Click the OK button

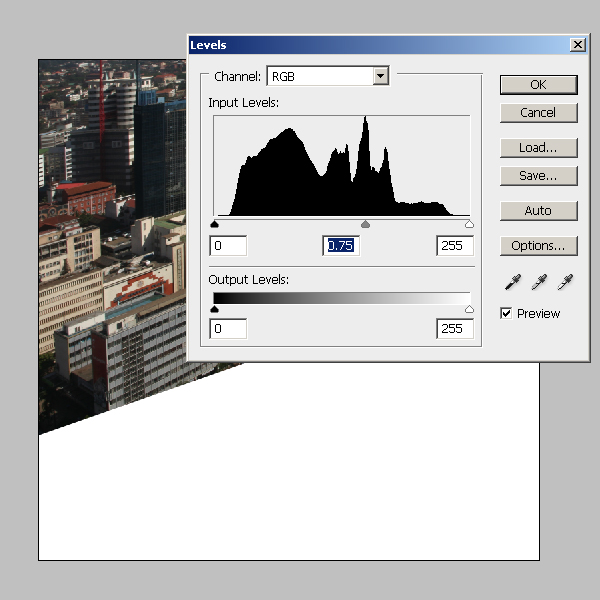pyautogui.click(x=538, y=85)
